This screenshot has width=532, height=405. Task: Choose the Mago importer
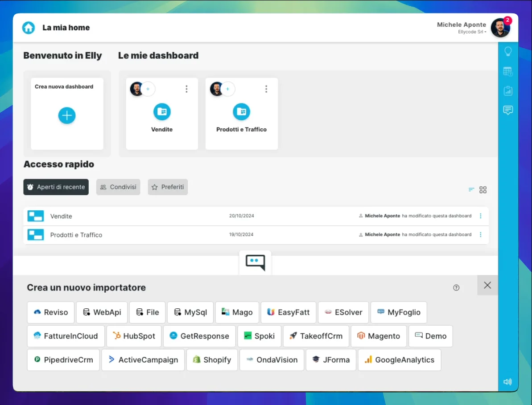(x=237, y=312)
